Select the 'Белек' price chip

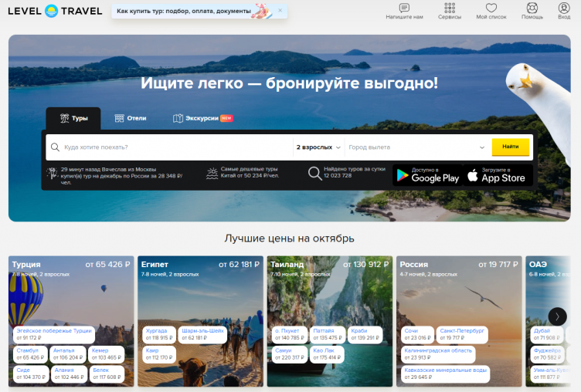pos(107,373)
